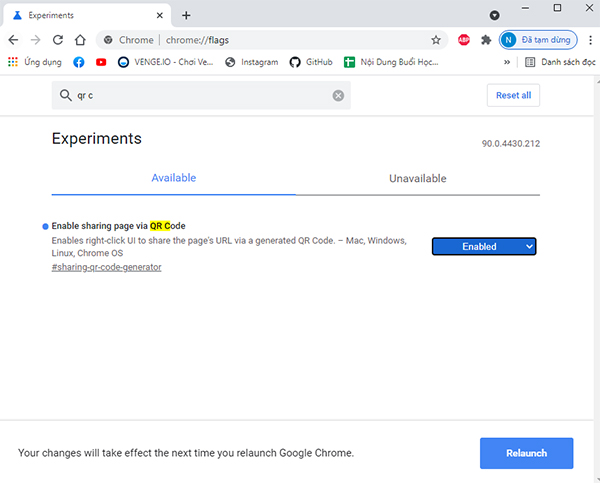The height and width of the screenshot is (483, 600).
Task: Clear the flags search box text
Action: pyautogui.click(x=338, y=96)
